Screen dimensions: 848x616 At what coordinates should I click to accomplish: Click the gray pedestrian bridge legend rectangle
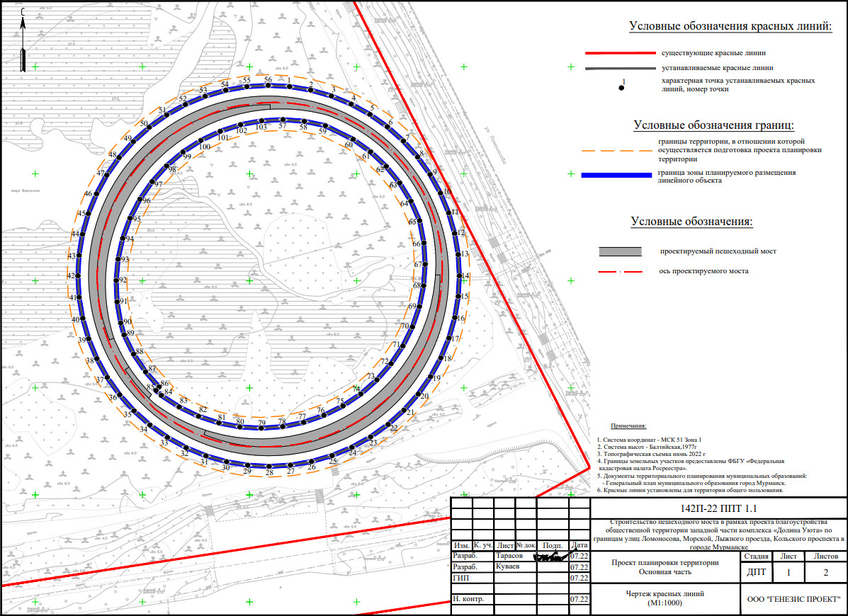[x=620, y=251]
